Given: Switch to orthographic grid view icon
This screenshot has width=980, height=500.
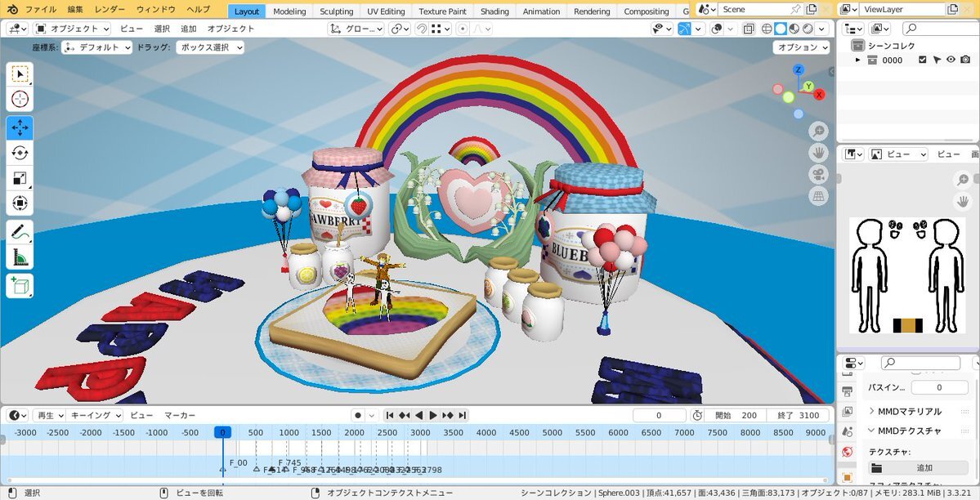Looking at the screenshot, I should 818,196.
